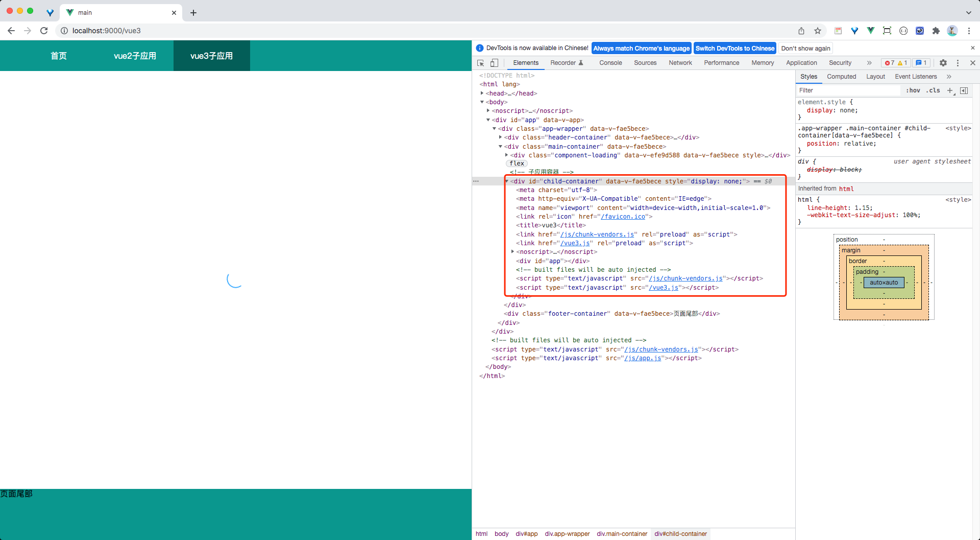The width and height of the screenshot is (980, 540).
Task: Show more Styles sidebar tabs
Action: click(x=949, y=77)
